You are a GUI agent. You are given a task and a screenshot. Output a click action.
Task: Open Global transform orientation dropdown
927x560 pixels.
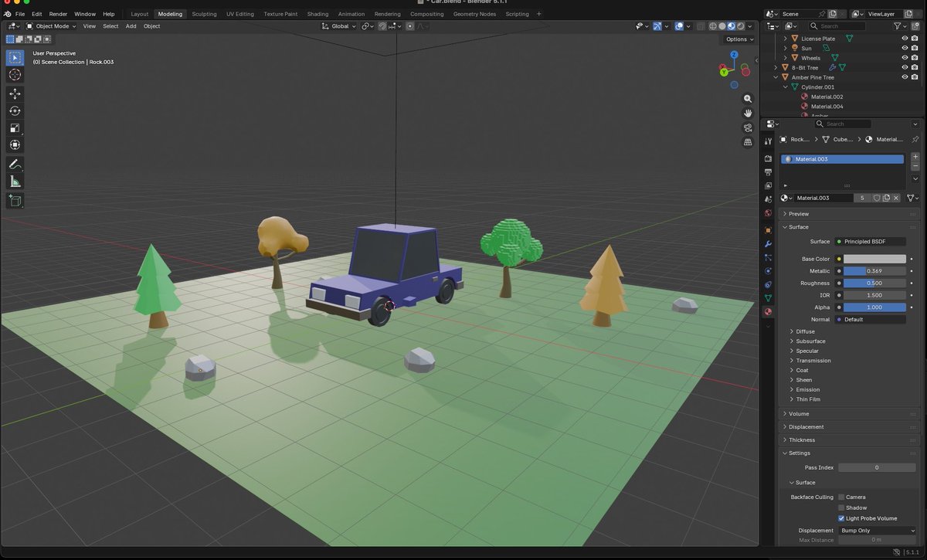(339, 26)
